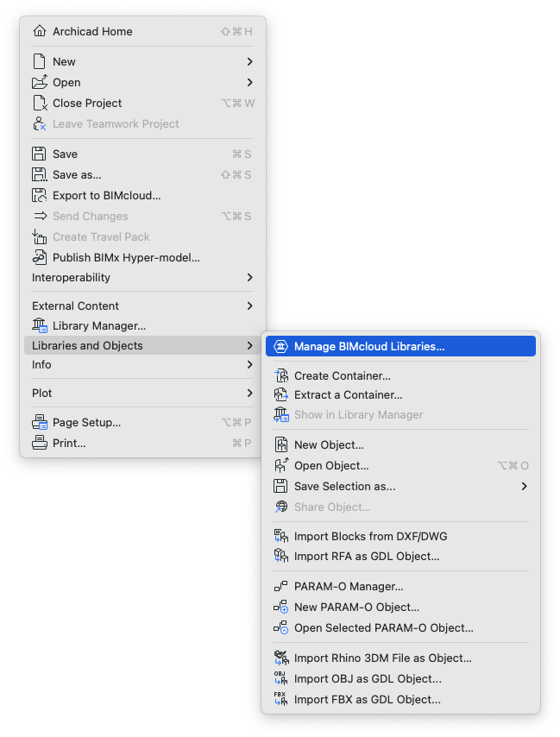This screenshot has width=560, height=737.
Task: Choose Import FBX as GDL Object...
Action: 400,699
